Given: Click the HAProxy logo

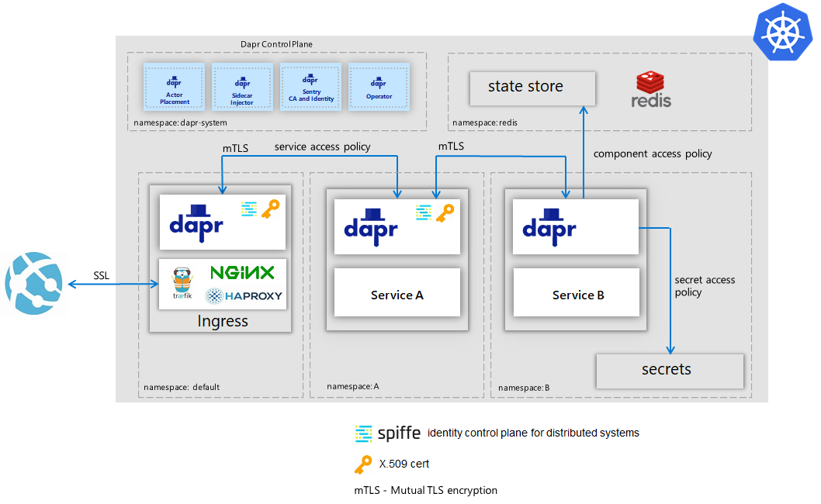Looking at the screenshot, I should point(244,295).
